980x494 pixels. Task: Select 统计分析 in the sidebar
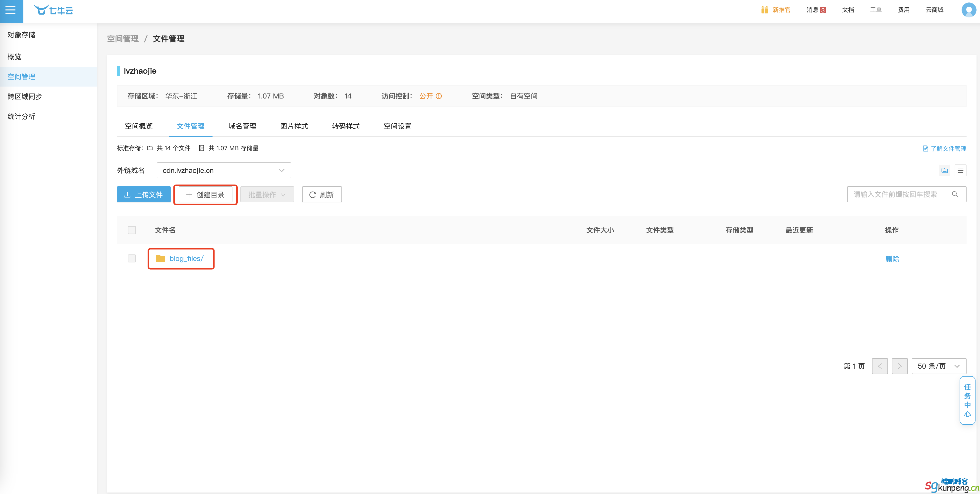point(48,116)
